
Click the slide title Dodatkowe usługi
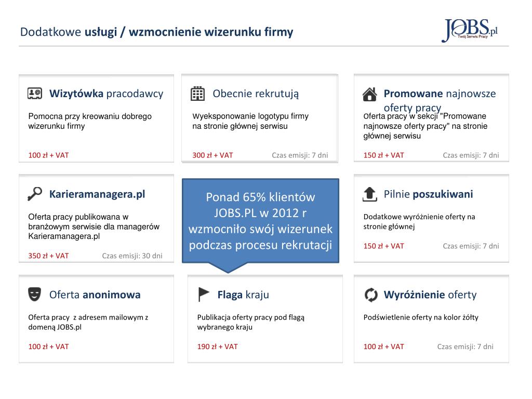coord(156,32)
